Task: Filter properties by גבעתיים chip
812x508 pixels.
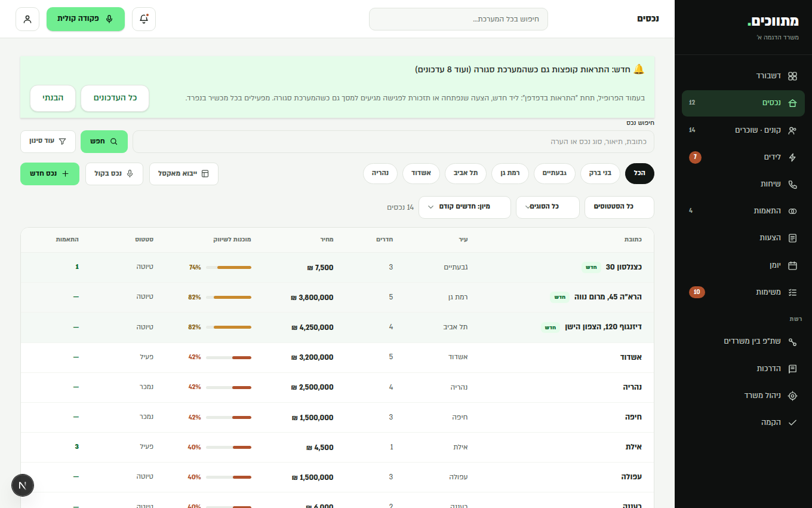Action: tap(555, 173)
